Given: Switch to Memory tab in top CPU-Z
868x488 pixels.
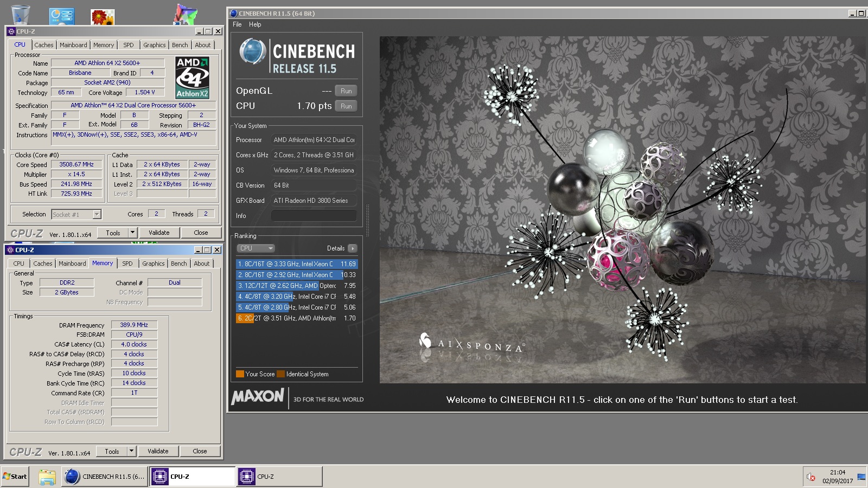Looking at the screenshot, I should pyautogui.click(x=104, y=45).
